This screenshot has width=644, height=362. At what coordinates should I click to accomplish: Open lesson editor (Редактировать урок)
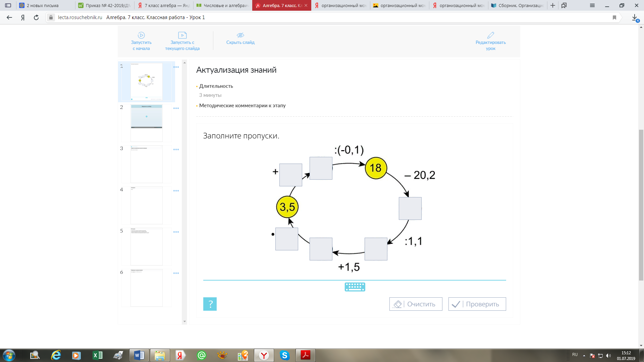[x=490, y=41]
